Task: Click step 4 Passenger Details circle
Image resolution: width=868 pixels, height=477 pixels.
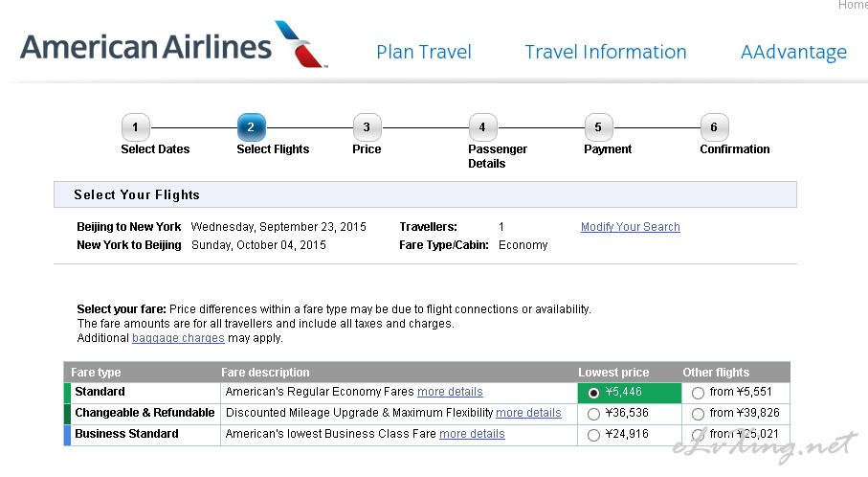Action: [482, 127]
